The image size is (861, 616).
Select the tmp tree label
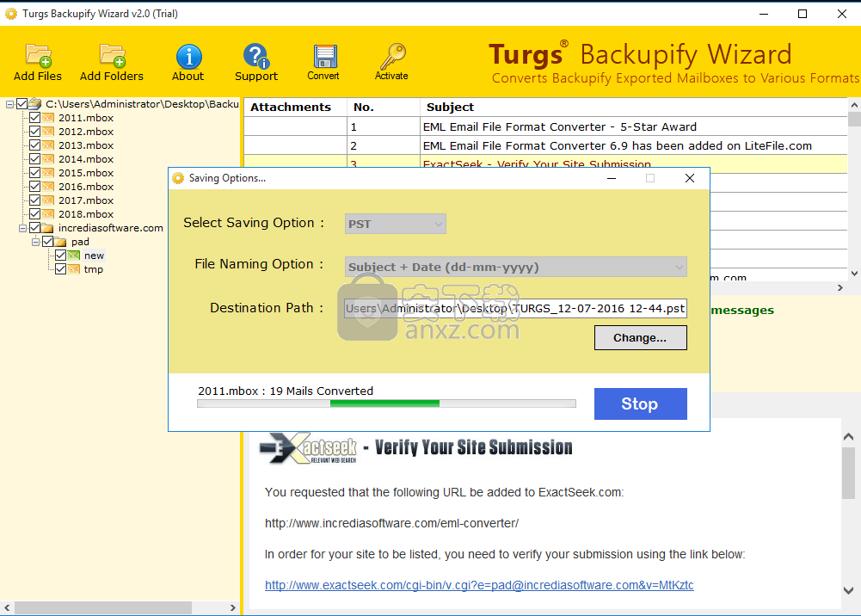(x=94, y=269)
